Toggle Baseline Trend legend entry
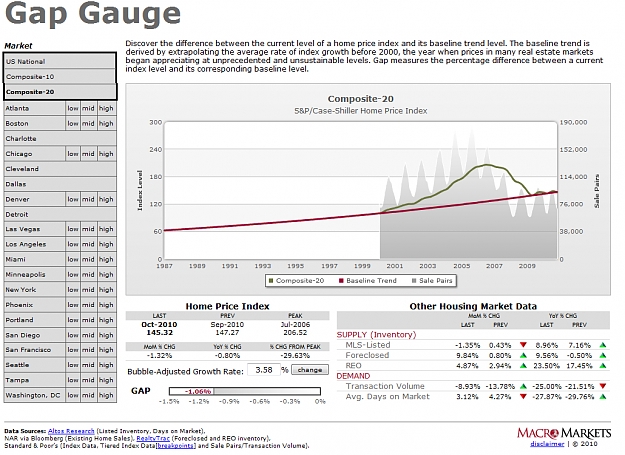The width and height of the screenshot is (625, 455). tap(368, 280)
